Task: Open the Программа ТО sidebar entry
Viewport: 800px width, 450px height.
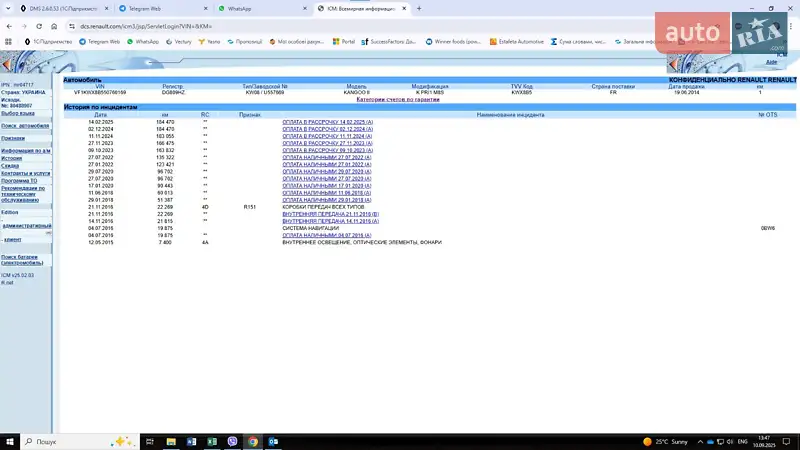Action: (20, 180)
